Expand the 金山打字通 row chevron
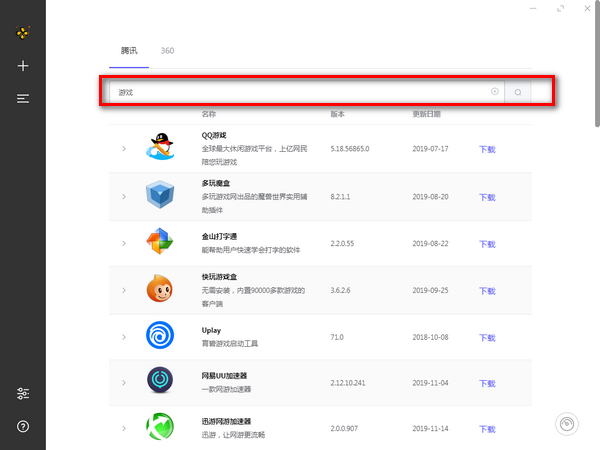Screen dimensions: 600x450 coord(124,243)
